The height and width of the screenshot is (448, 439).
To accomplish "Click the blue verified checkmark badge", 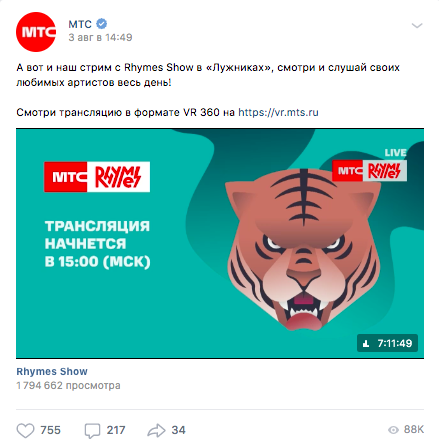I will [101, 24].
